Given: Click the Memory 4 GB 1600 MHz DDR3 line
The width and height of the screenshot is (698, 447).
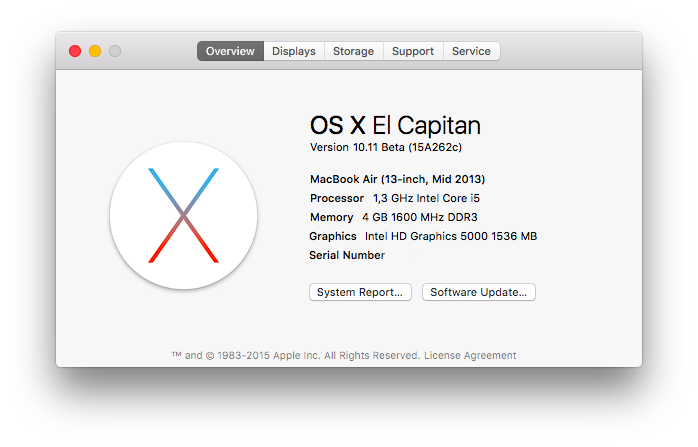Looking at the screenshot, I should 394,217.
